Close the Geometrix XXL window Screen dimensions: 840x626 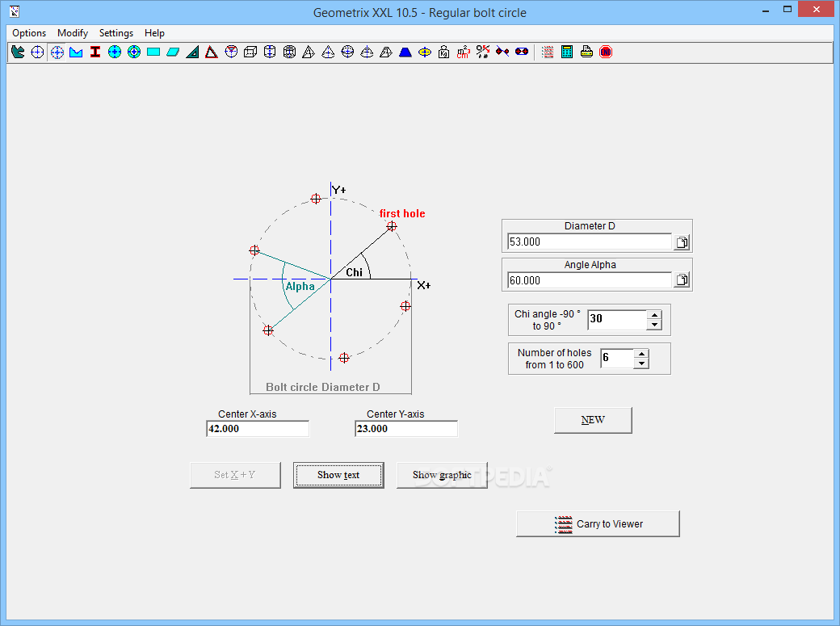click(x=817, y=9)
